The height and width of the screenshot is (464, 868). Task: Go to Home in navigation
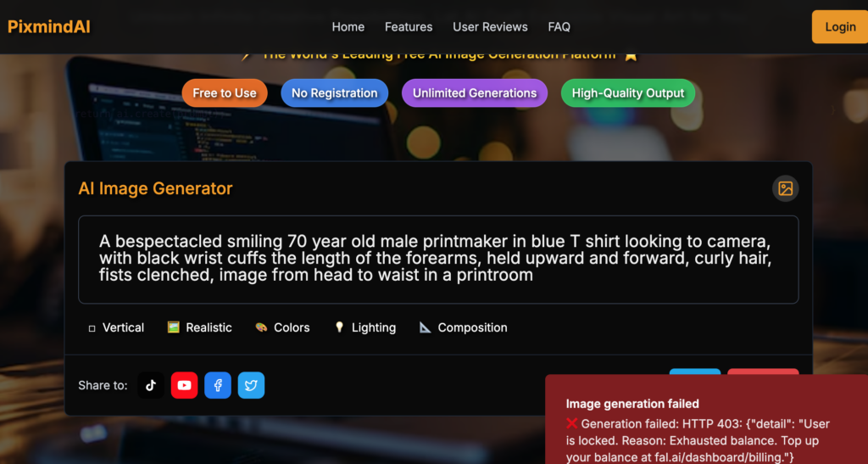pyautogui.click(x=348, y=26)
